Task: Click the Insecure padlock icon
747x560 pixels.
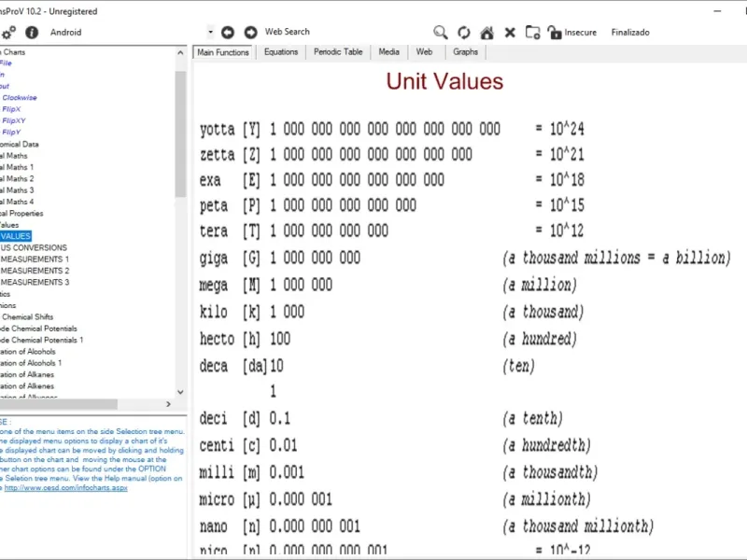Action: pos(555,33)
